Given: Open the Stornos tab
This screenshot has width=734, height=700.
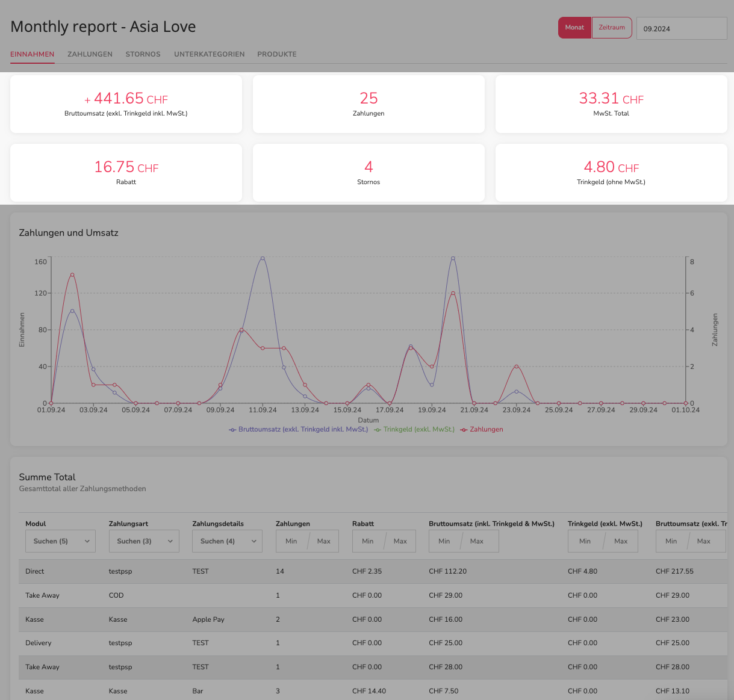Looking at the screenshot, I should 143,54.
